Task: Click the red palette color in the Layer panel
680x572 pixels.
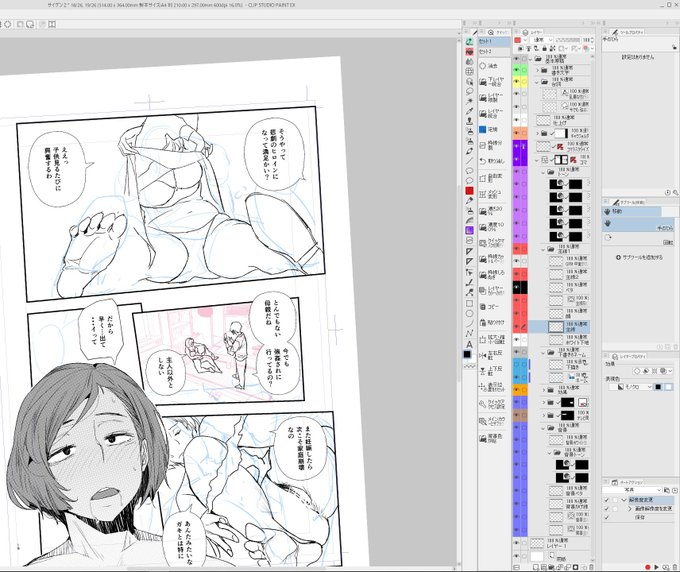Action: [x=517, y=40]
